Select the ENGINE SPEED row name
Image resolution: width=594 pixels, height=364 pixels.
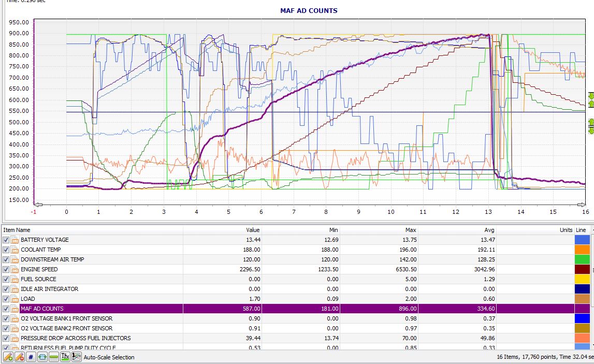pos(39,269)
